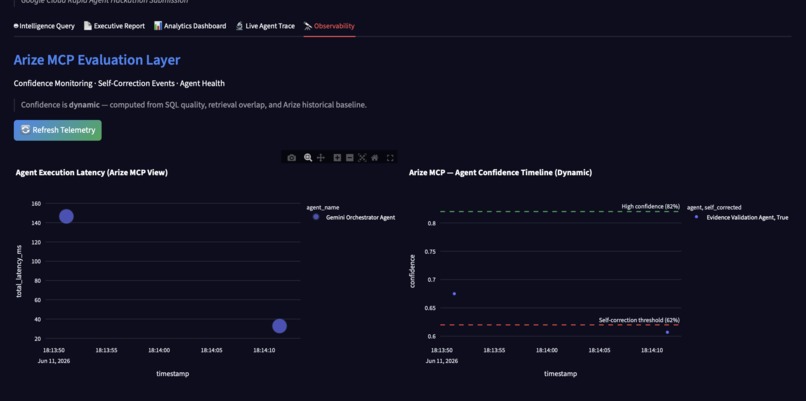Click the Confidence is dynamic description line

click(194, 105)
